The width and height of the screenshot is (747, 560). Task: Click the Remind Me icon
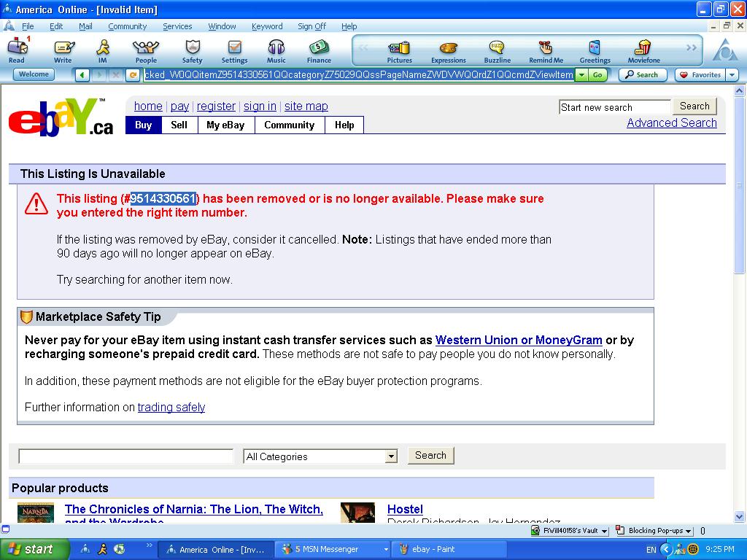[x=546, y=52]
